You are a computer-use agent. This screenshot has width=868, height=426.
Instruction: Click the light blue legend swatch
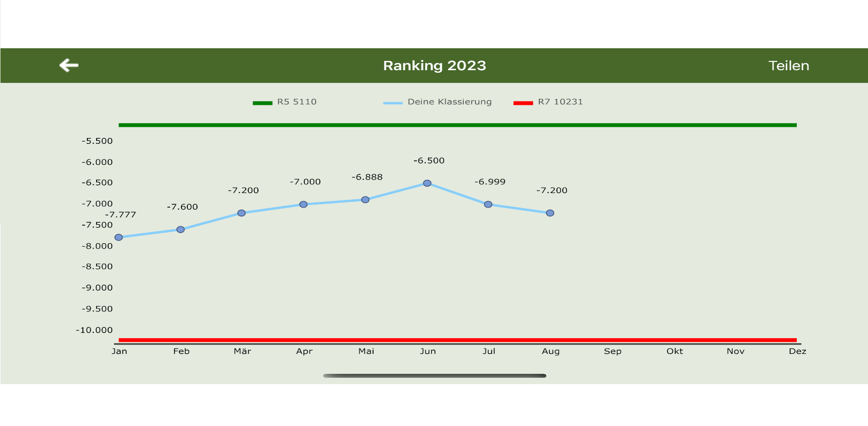point(393,103)
